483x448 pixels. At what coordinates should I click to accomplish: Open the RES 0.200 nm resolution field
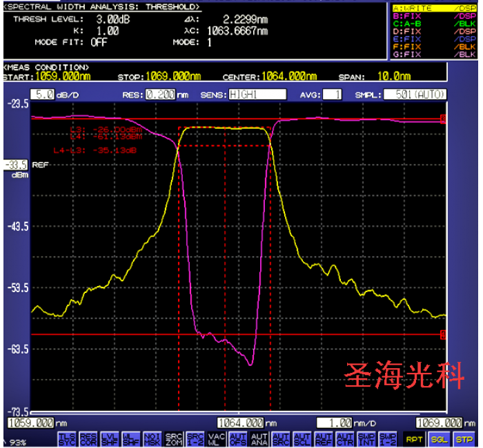click(159, 94)
